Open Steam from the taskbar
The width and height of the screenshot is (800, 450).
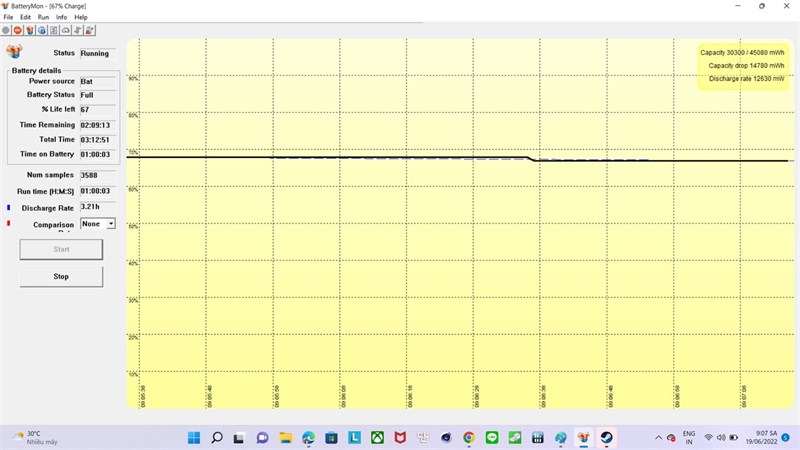point(606,437)
